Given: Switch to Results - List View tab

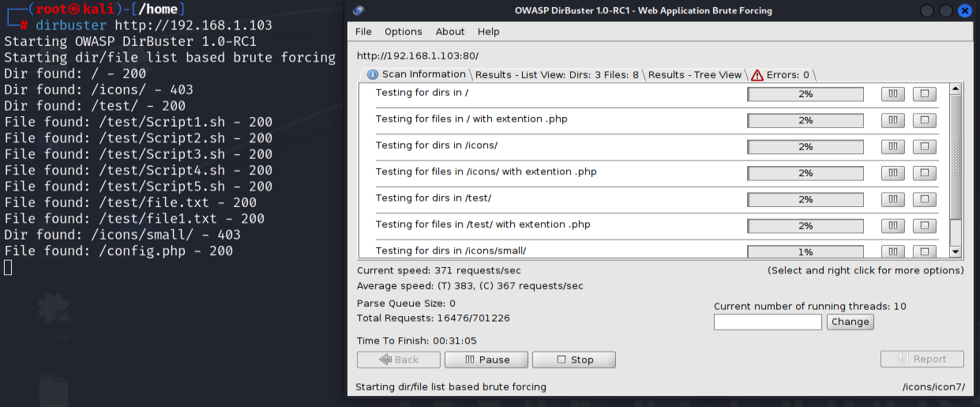Looking at the screenshot, I should (x=557, y=75).
